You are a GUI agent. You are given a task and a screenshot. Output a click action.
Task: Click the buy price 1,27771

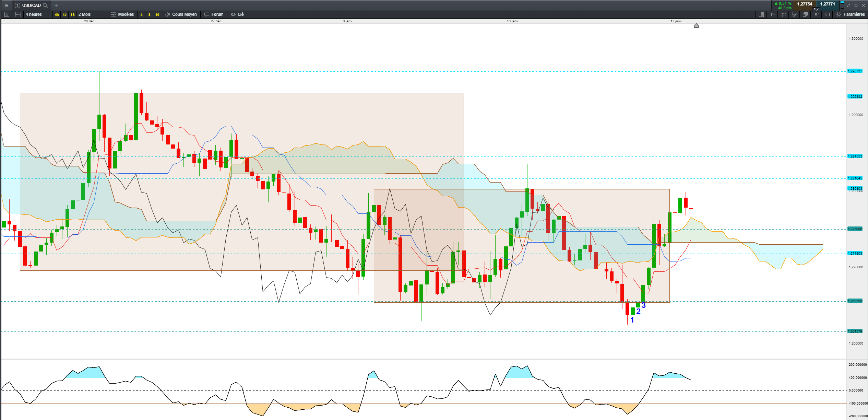click(x=828, y=4)
